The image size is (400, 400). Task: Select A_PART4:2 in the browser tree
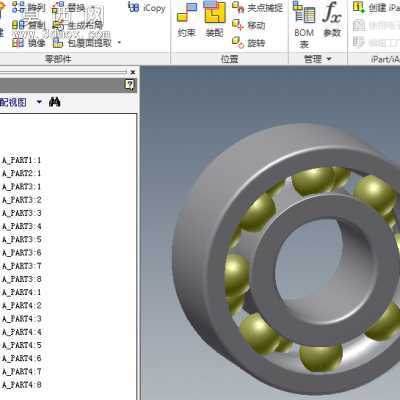21,306
